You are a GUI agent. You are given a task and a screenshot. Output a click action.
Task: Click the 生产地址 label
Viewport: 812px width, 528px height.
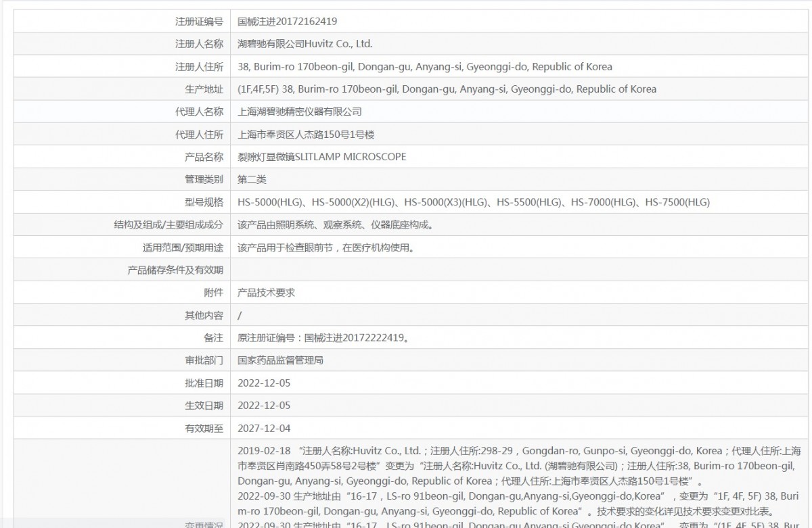(x=204, y=89)
